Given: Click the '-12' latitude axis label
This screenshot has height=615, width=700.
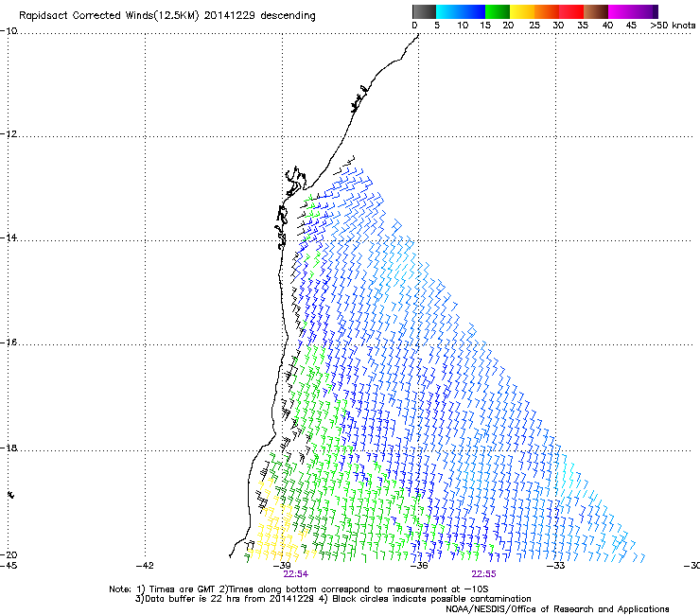Looking at the screenshot, I should (9, 134).
